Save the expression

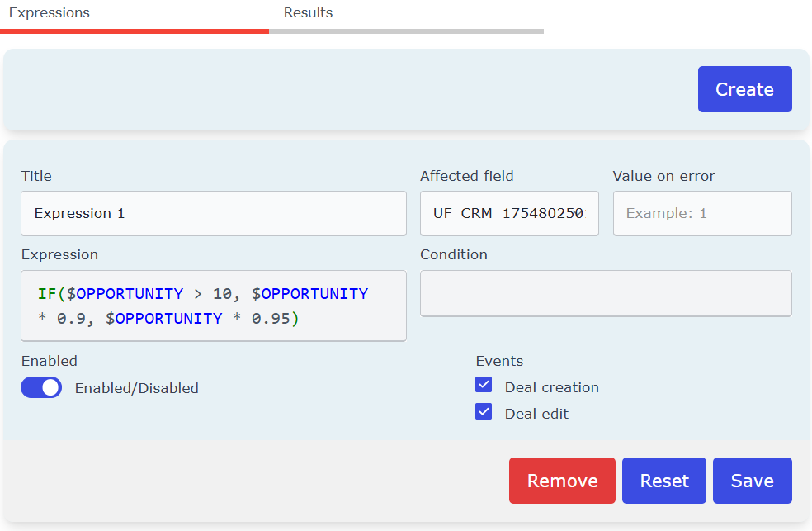[x=753, y=481]
